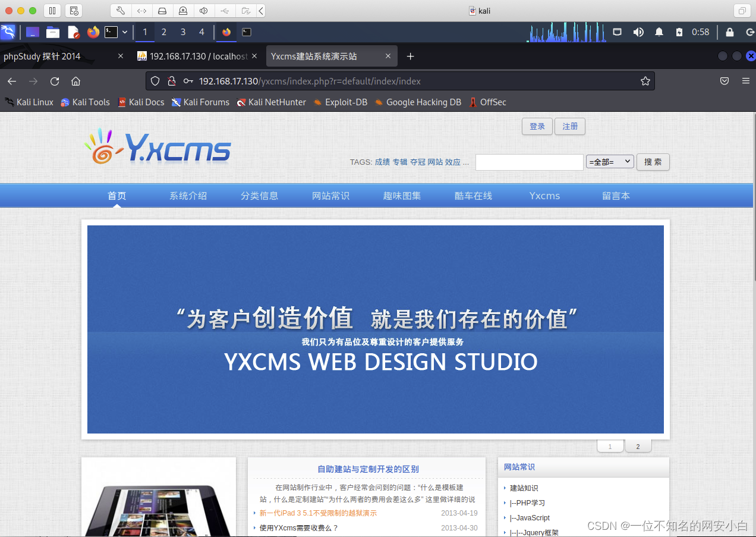756x537 pixels.
Task: Click the insecure connection padlock icon
Action: pos(171,81)
